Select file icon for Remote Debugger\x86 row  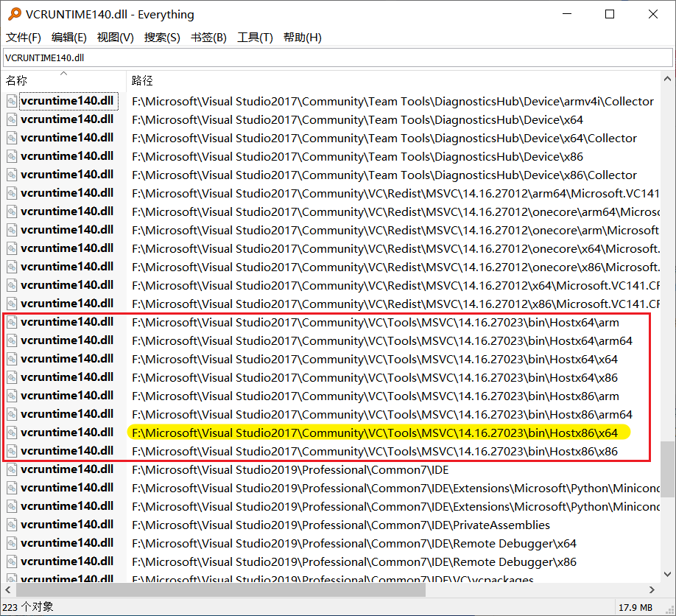pyautogui.click(x=12, y=562)
